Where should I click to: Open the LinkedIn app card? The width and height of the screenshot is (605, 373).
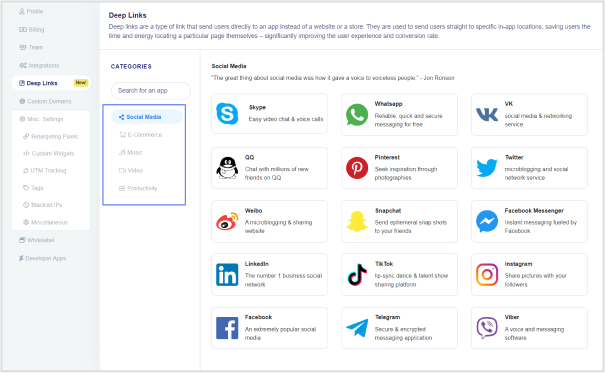point(269,275)
